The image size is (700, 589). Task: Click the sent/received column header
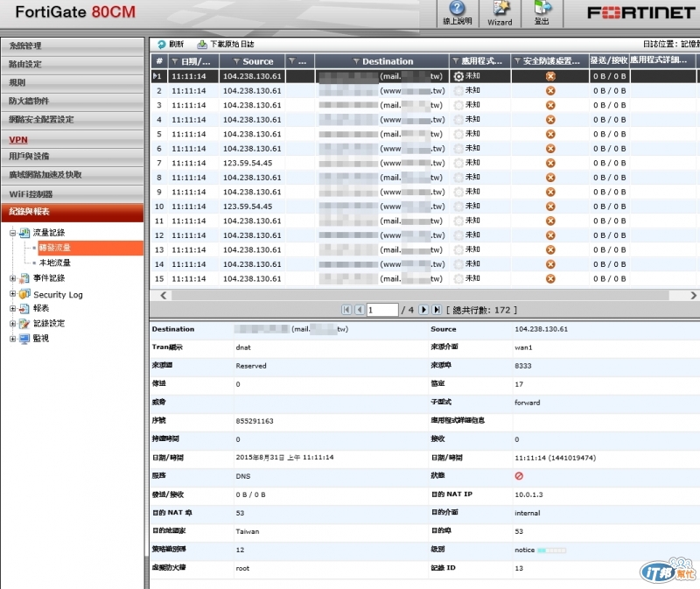click(609, 60)
